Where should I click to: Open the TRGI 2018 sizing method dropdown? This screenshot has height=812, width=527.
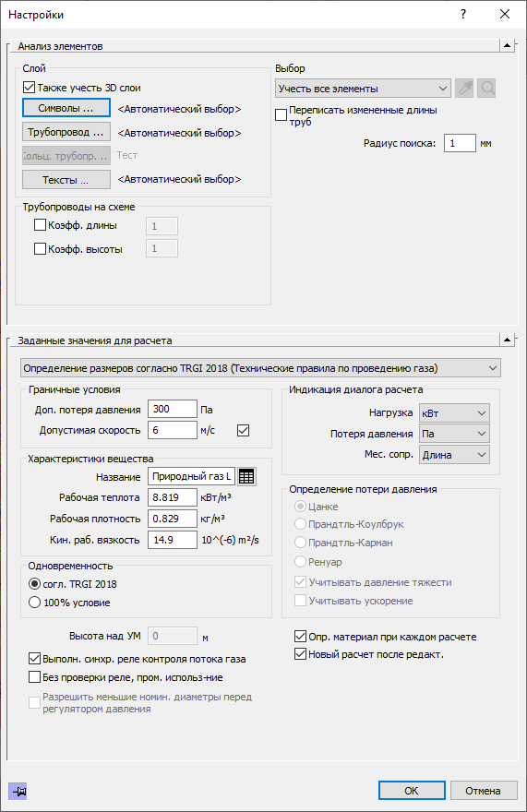(x=260, y=368)
